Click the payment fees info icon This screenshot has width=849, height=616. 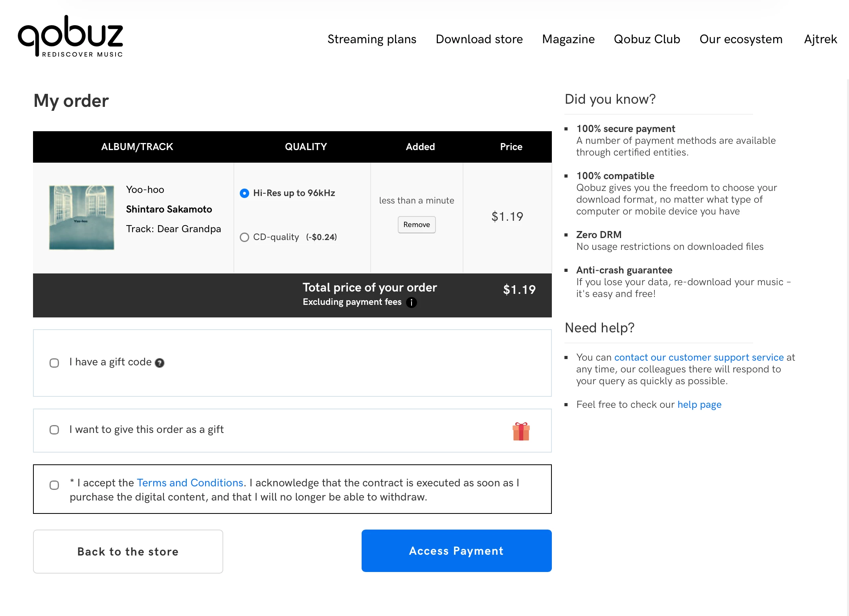[x=412, y=302]
